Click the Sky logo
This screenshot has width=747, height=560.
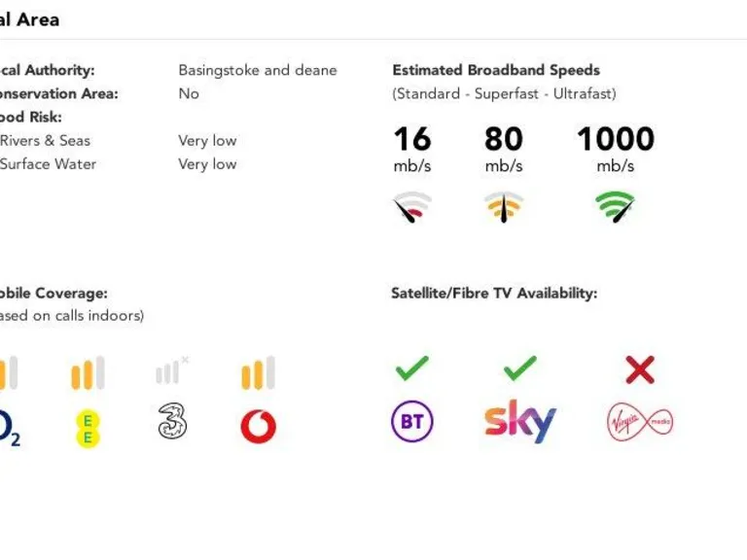[x=519, y=421]
